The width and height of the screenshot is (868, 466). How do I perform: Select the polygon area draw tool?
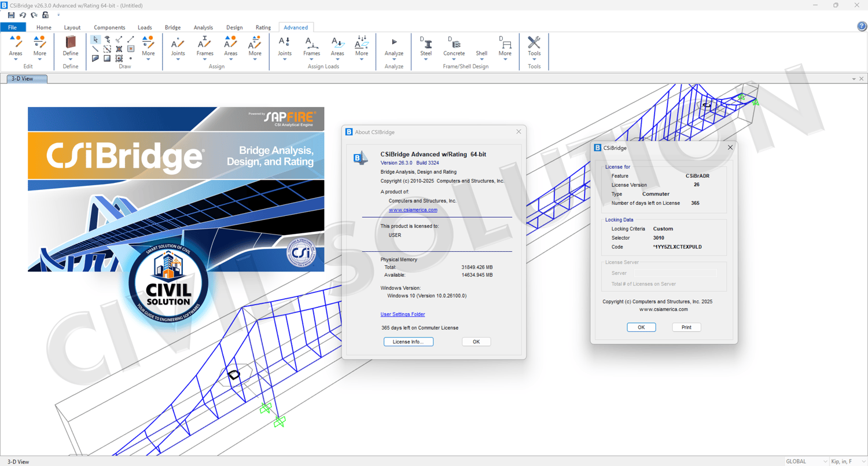(x=95, y=58)
